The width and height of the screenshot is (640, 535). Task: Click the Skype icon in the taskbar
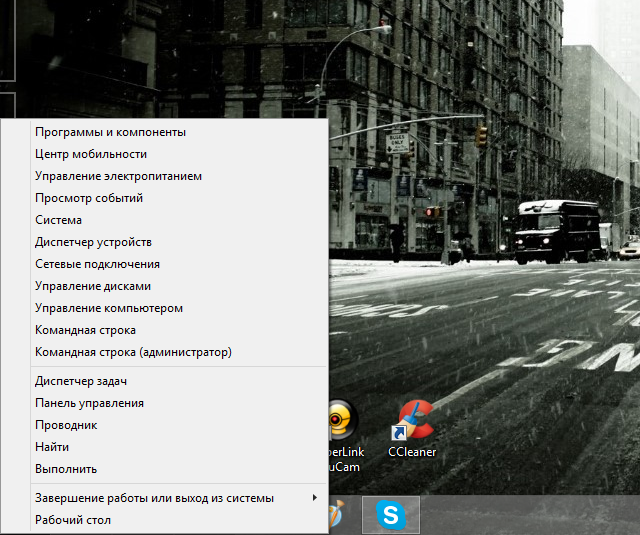pos(391,515)
